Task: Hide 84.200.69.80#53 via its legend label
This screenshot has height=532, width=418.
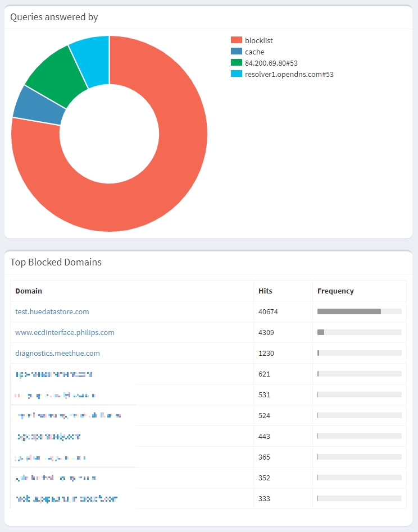Action: coord(271,63)
